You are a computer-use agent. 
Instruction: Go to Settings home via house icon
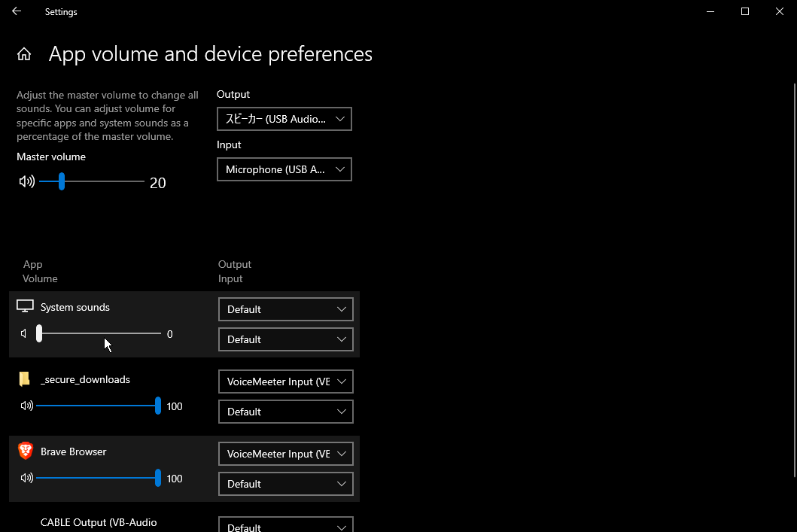[24, 54]
